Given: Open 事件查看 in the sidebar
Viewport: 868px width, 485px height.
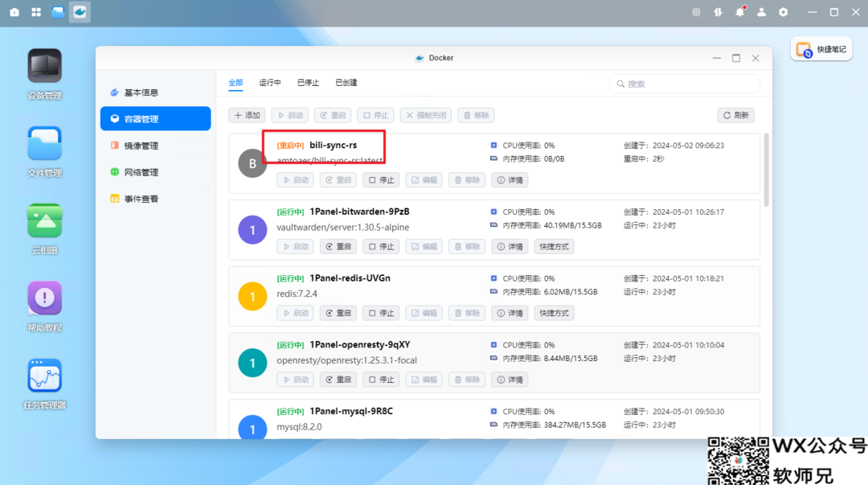Looking at the screenshot, I should 141,199.
